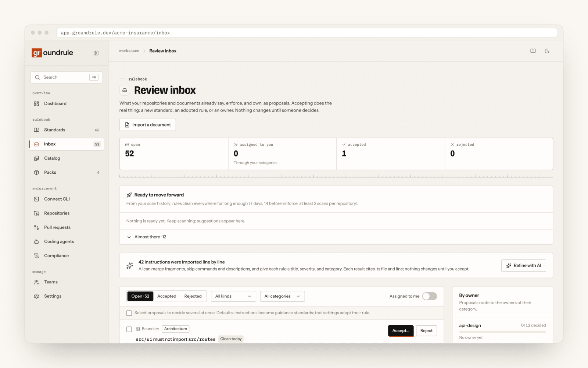Open Inbox in the sidebar

pyautogui.click(x=67, y=144)
